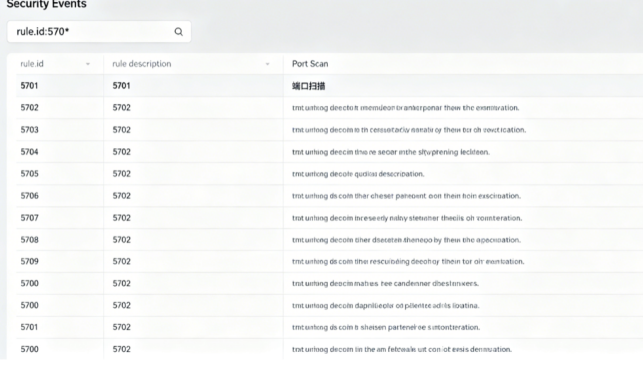Open the rule.id column dropdown arrow
643x373 pixels.
point(88,64)
